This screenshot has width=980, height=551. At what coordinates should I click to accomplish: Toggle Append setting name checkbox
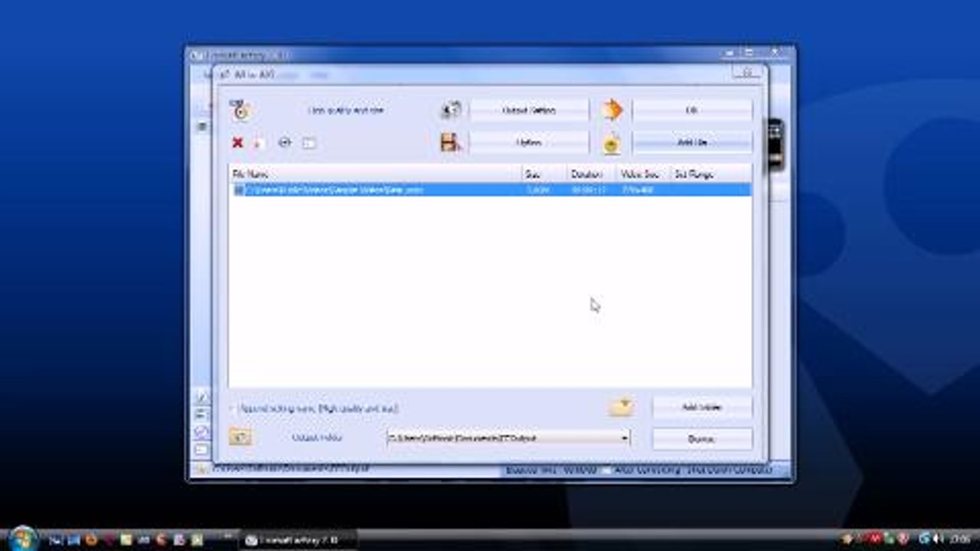(234, 409)
